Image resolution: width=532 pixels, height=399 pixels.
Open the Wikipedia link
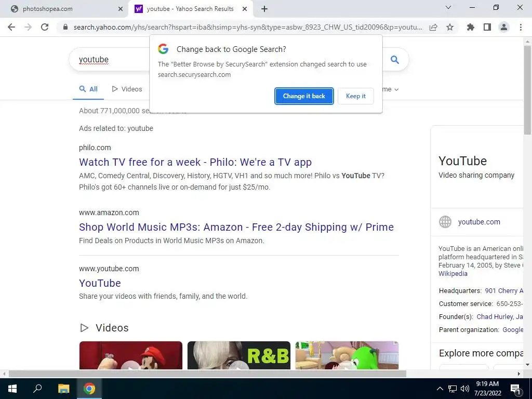click(x=453, y=274)
